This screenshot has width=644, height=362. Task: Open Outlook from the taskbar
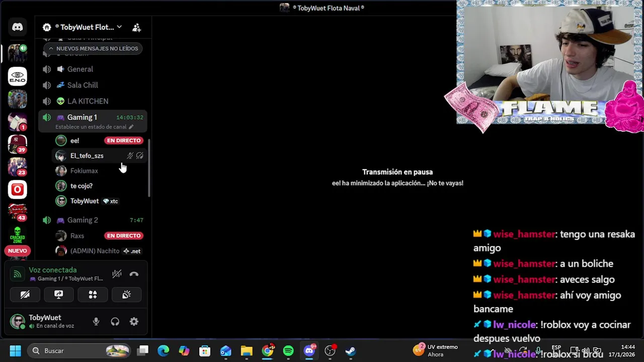point(226,351)
